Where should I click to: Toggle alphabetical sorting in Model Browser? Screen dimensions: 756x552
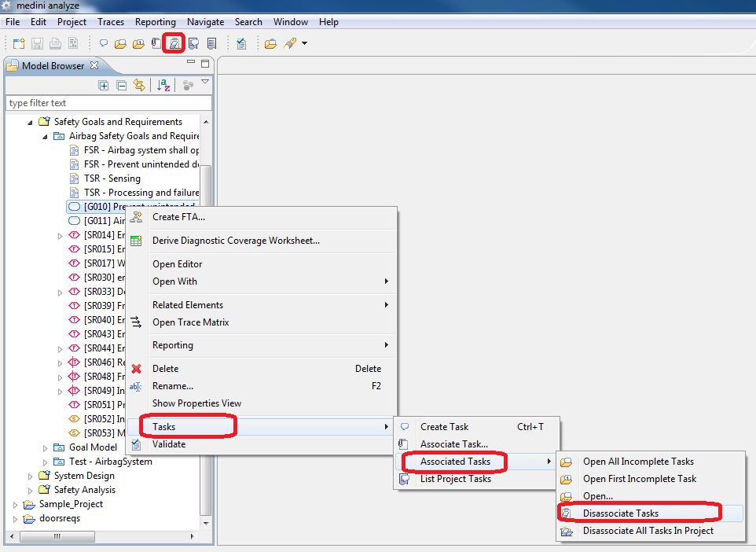click(x=163, y=85)
